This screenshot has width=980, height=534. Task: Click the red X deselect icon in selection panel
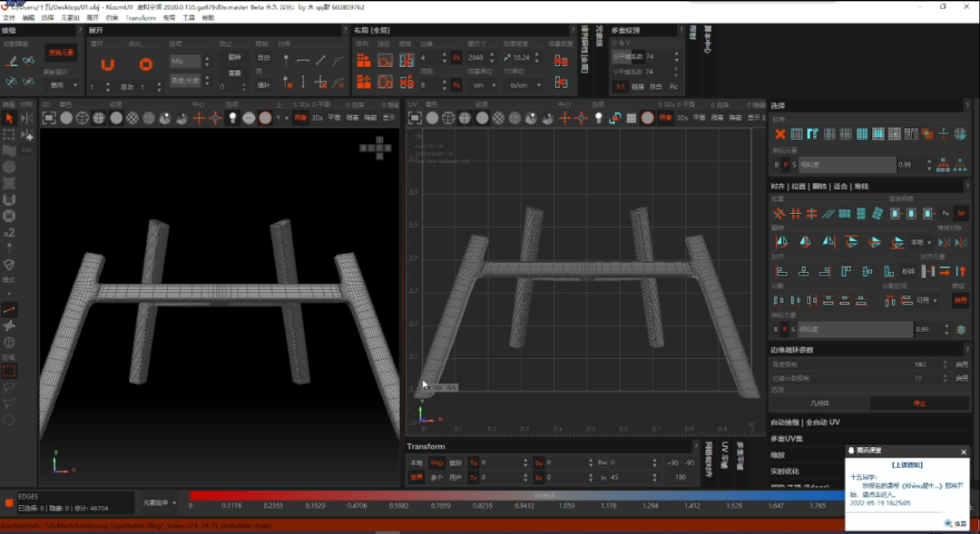(x=780, y=133)
